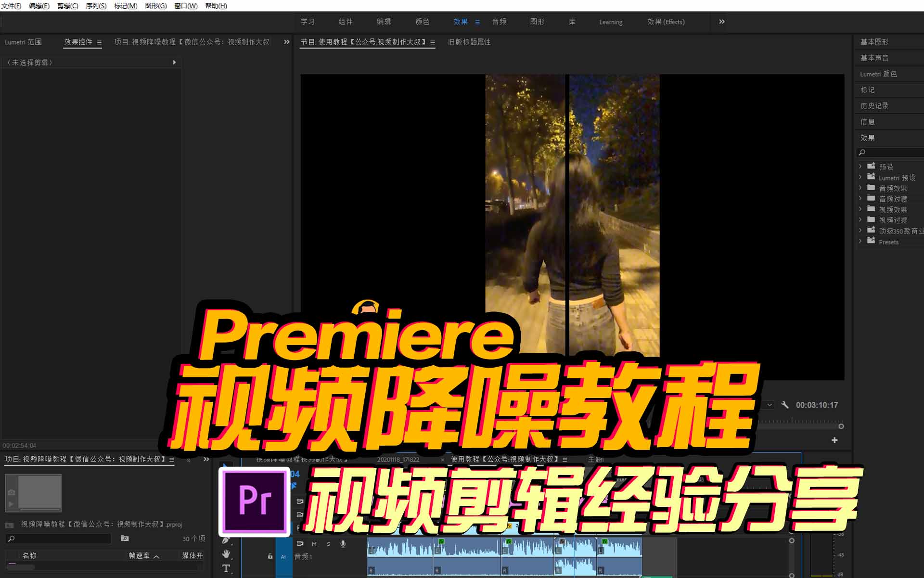The height and width of the screenshot is (578, 924).
Task: Switch to the 颜色 workspace tab
Action: point(423,22)
